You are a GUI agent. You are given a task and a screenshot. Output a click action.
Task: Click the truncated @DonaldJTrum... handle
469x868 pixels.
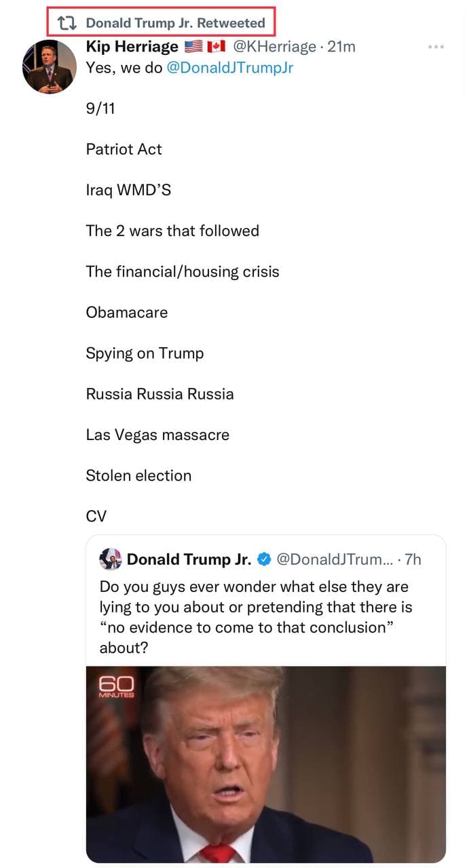click(334, 559)
